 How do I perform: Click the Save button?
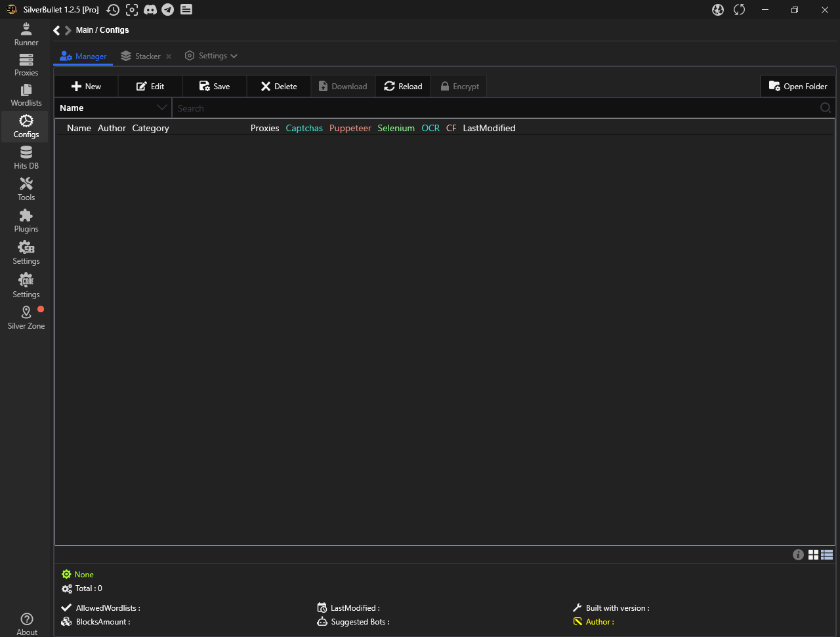215,86
